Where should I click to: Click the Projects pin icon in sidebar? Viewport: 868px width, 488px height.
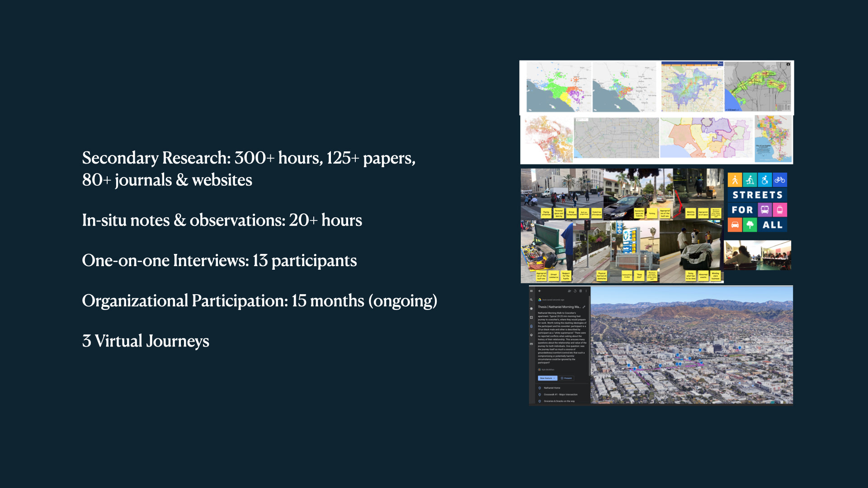coord(531,326)
